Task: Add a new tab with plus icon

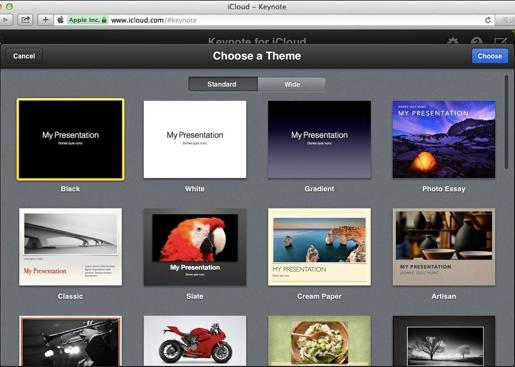Action: tap(45, 20)
